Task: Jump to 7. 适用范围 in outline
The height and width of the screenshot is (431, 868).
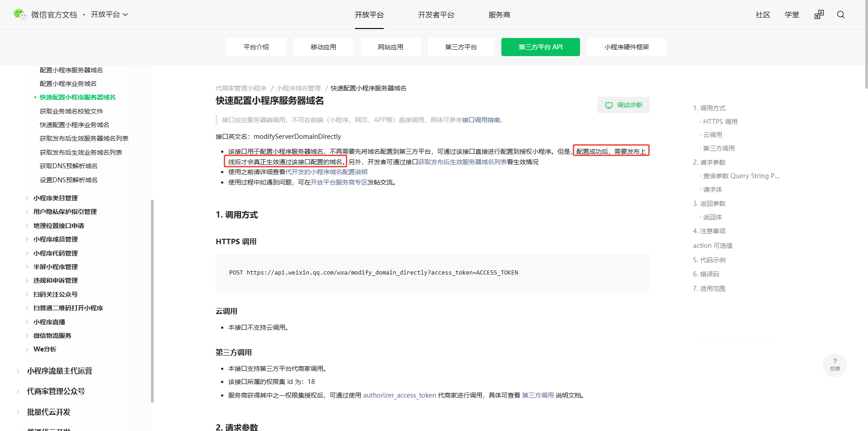Action: coord(709,289)
